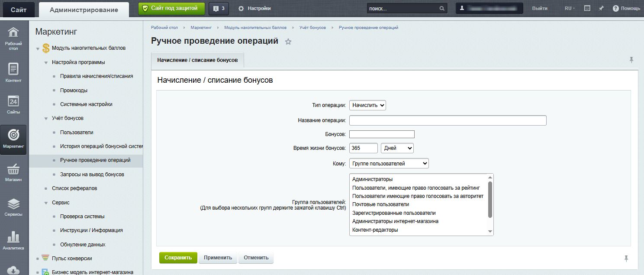Image resolution: width=644 pixels, height=275 pixels.
Task: Click the Отменить button
Action: (x=256, y=258)
